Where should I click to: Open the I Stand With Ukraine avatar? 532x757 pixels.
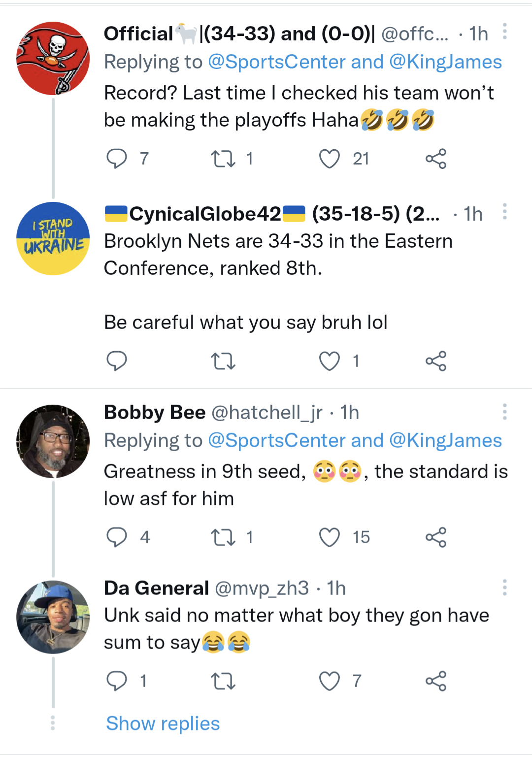pyautogui.click(x=53, y=238)
